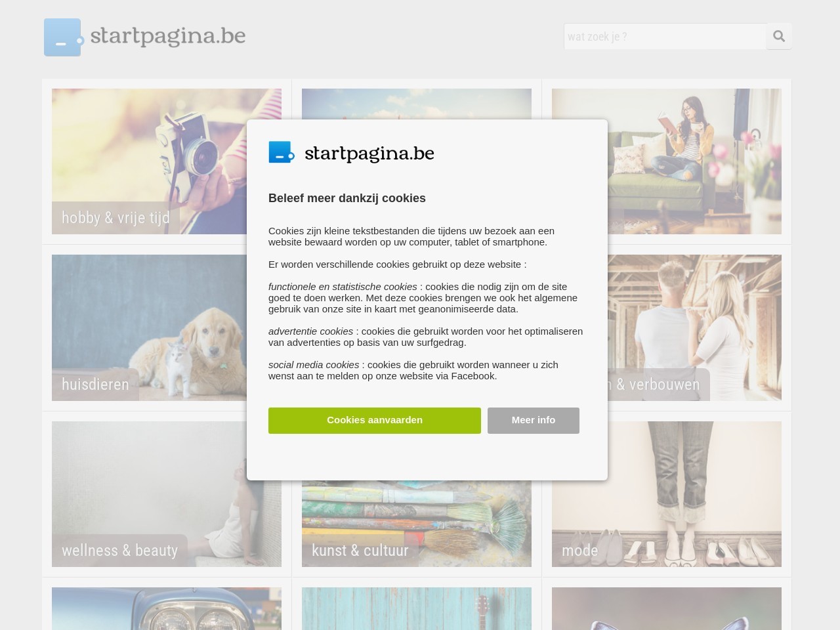Screen dimensions: 840x630
Task: Click the startpagina.be header logo
Action: (144, 37)
